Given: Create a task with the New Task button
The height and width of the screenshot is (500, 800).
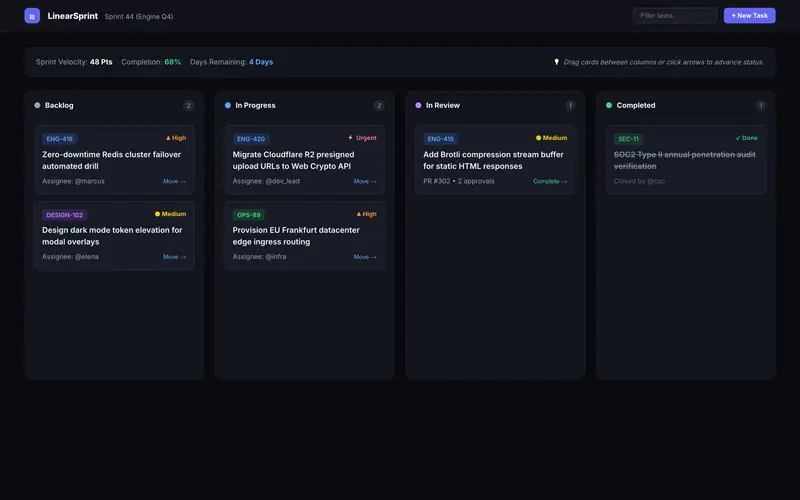Looking at the screenshot, I should 749,16.
